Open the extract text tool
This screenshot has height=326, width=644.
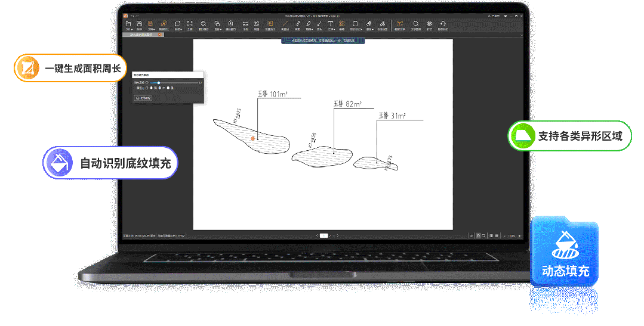coord(400,24)
